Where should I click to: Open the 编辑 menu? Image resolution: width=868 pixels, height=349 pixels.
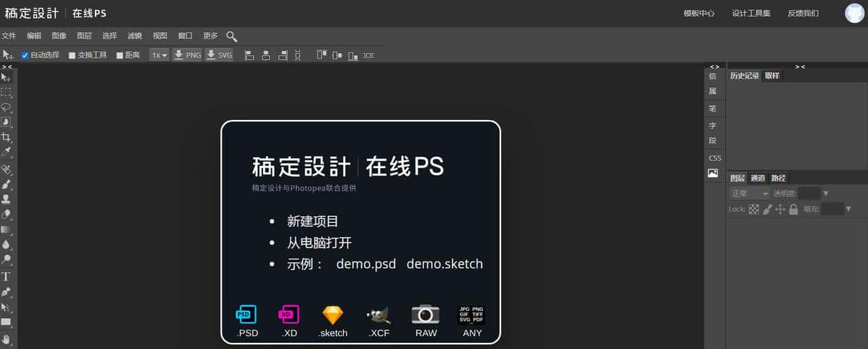coord(34,36)
